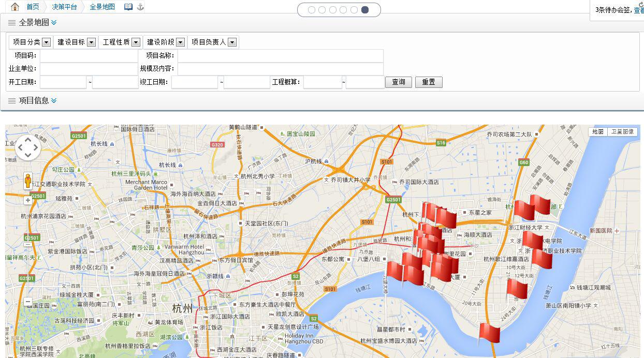Select the fifth page indicator circle
The height and width of the screenshot is (358, 644).
354,10
